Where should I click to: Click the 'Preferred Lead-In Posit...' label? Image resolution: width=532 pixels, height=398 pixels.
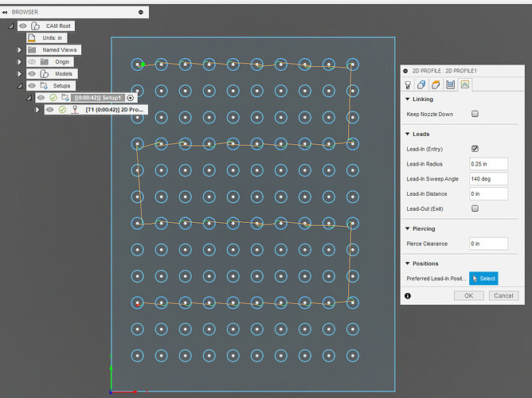(436, 279)
